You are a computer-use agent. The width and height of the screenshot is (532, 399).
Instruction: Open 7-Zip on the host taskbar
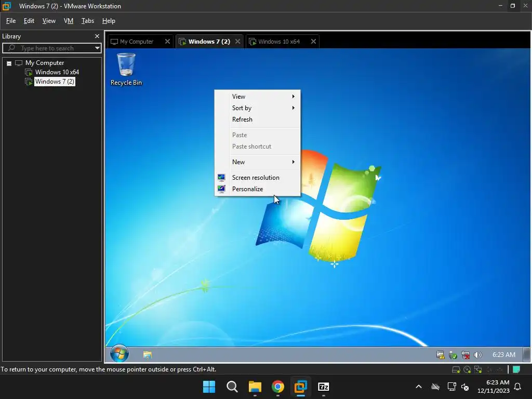coord(323,387)
